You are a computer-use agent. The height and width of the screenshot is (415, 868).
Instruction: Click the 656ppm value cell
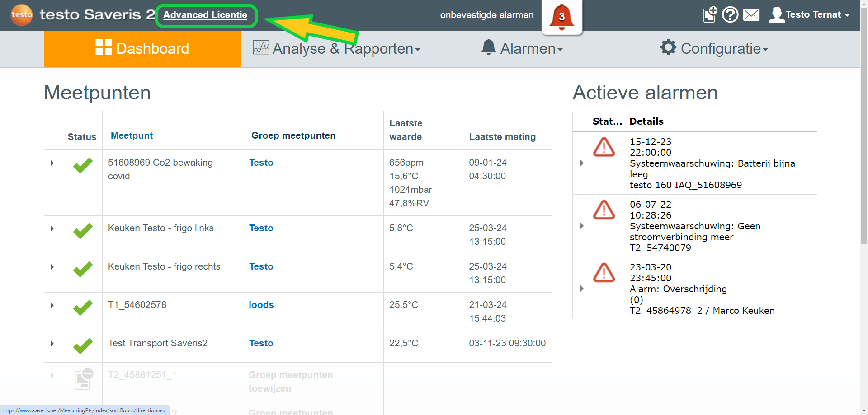pyautogui.click(x=406, y=163)
